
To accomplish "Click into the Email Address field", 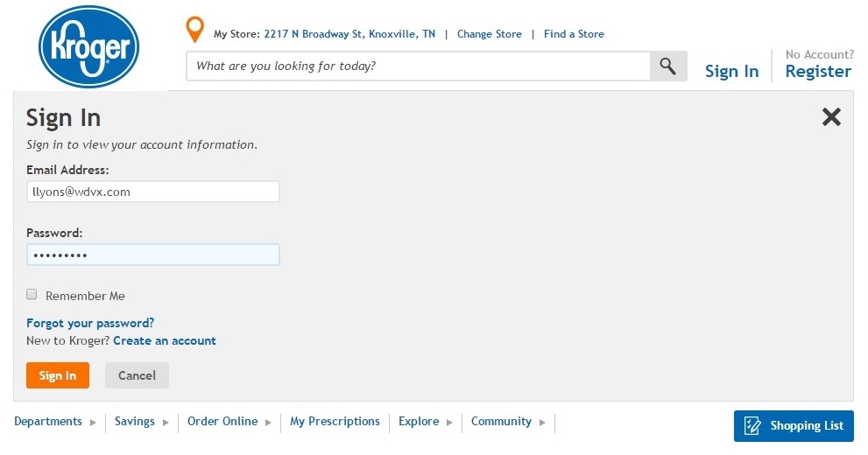I will click(153, 192).
